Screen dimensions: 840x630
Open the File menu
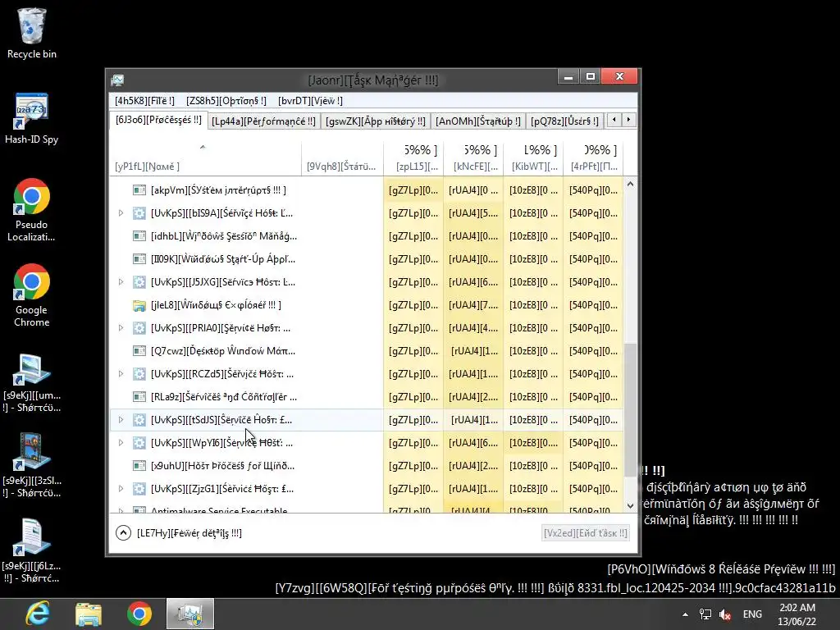(144, 101)
